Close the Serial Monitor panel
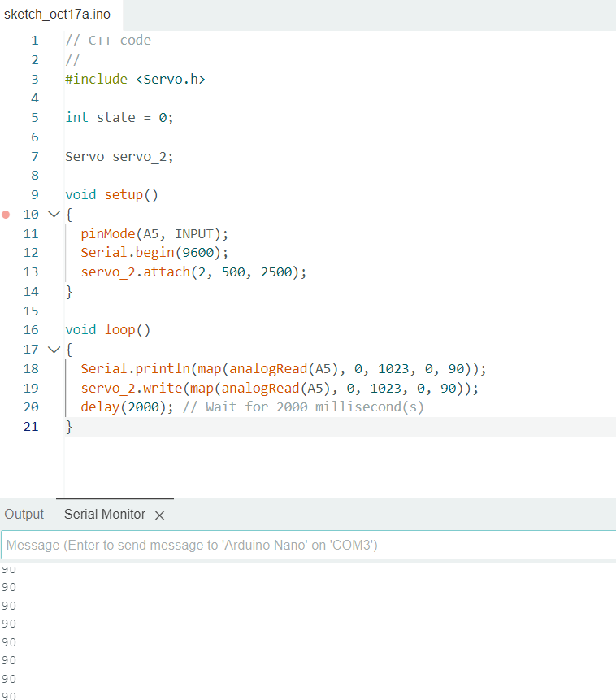 (x=159, y=515)
